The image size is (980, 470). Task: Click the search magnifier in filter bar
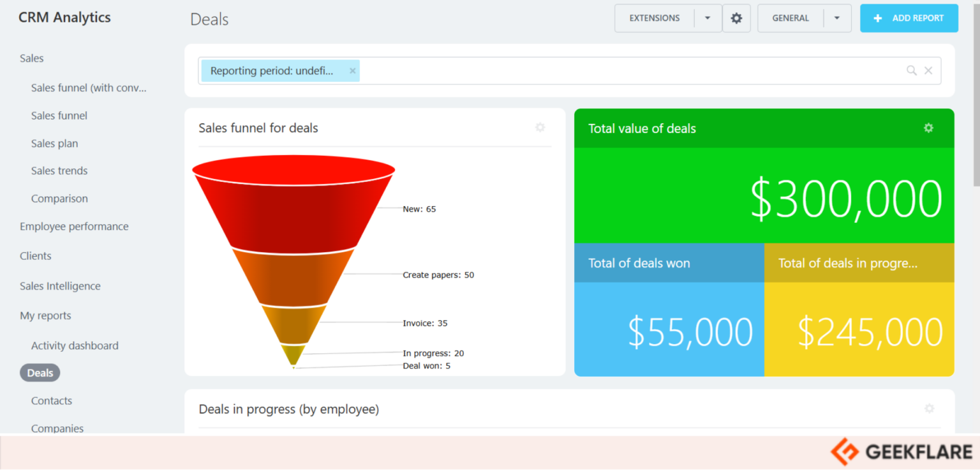[912, 71]
